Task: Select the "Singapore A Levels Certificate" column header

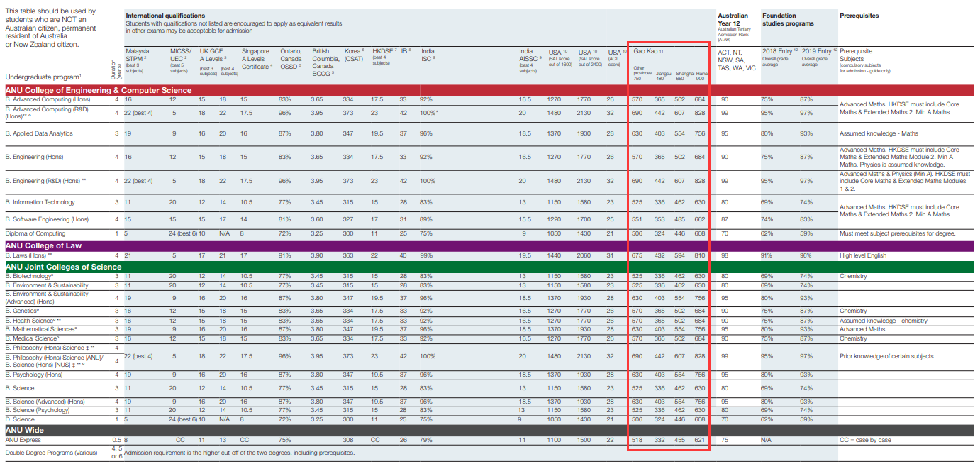Action: [x=256, y=59]
